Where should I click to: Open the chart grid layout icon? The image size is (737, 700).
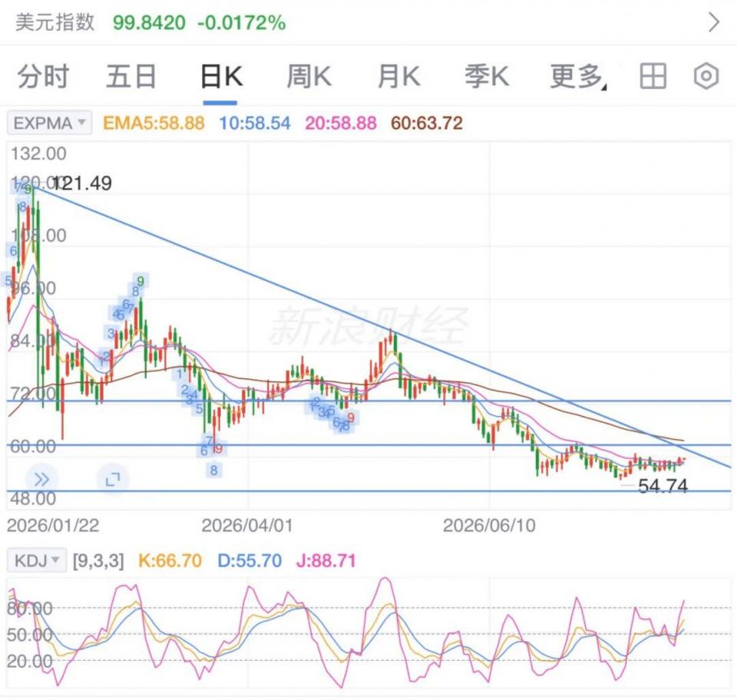pyautogui.click(x=653, y=76)
